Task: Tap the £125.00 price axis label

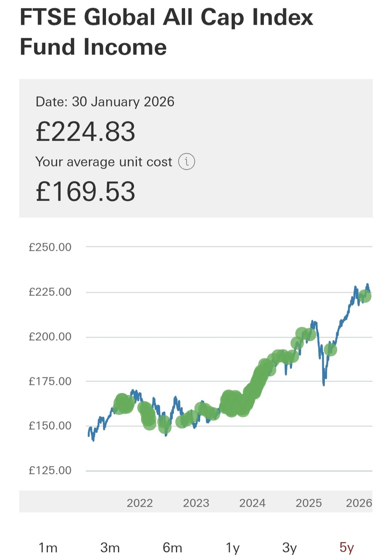Action: [50, 470]
